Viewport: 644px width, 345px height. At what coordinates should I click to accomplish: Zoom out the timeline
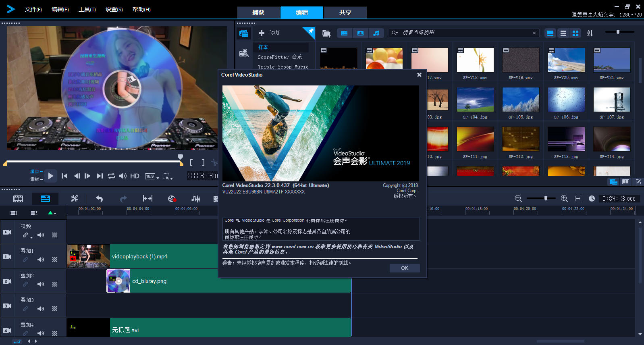[519, 199]
